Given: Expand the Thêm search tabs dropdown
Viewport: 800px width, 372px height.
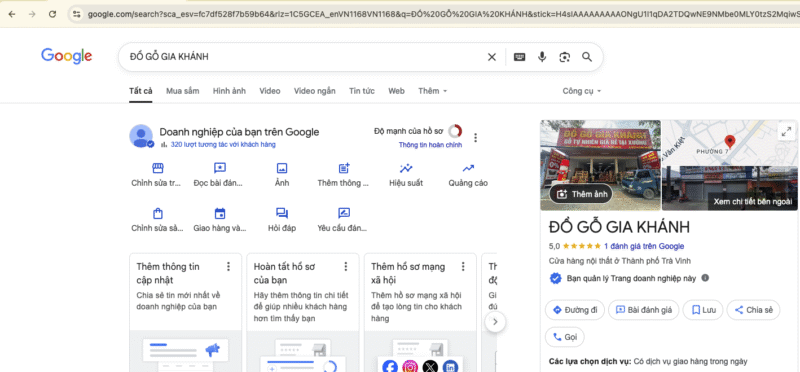Looking at the screenshot, I should (x=433, y=91).
